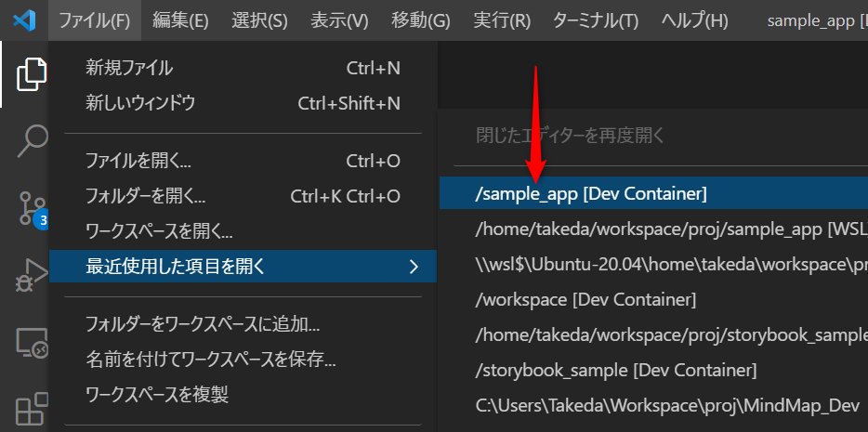Select ワークスペースを複製 entry
The width and height of the screenshot is (868, 432).
[243, 395]
